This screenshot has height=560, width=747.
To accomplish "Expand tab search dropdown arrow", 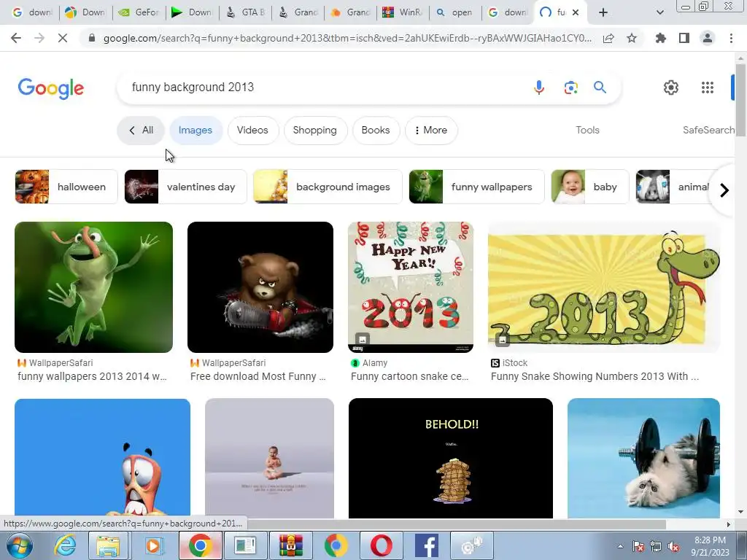I will point(659,12).
